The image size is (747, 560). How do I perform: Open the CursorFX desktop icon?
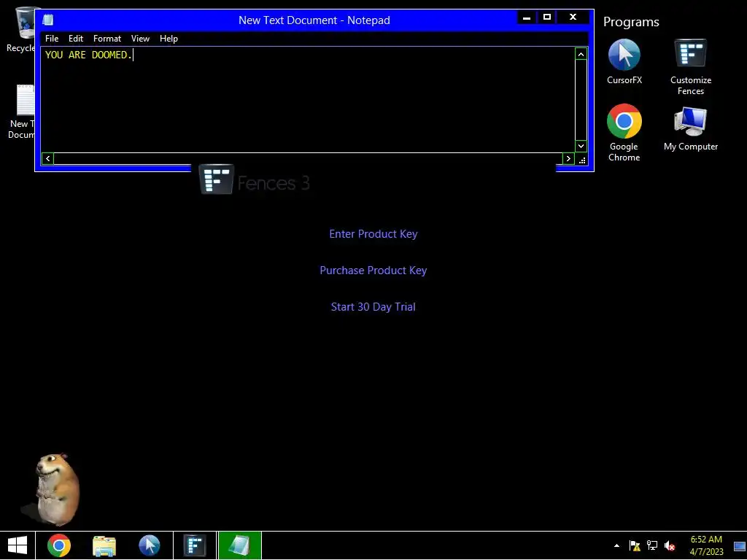[x=624, y=62]
